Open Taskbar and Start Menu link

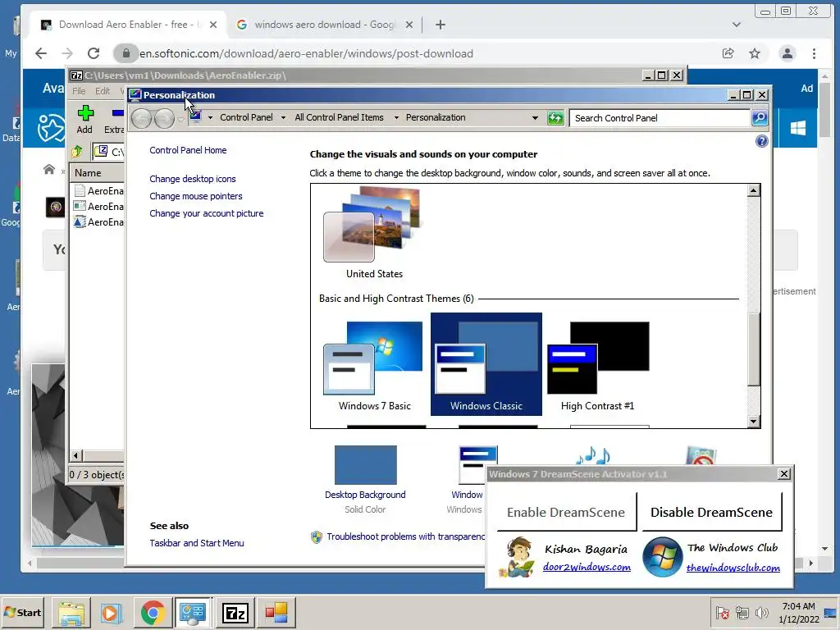(197, 543)
